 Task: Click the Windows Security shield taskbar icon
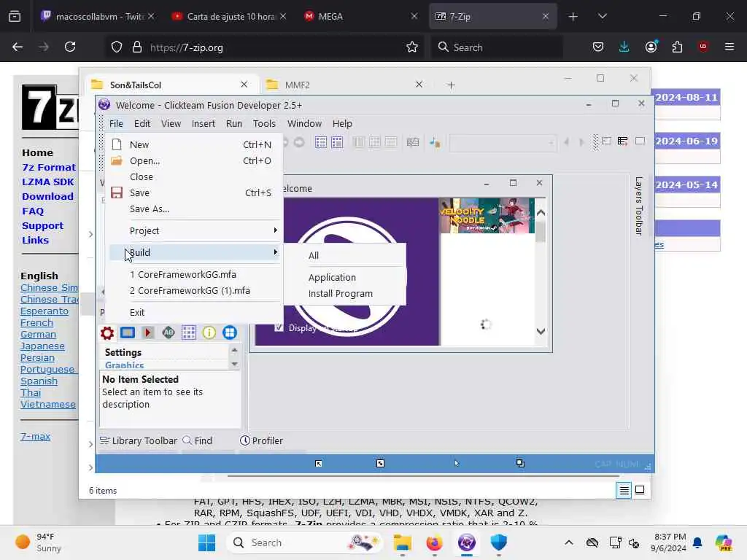point(499,542)
